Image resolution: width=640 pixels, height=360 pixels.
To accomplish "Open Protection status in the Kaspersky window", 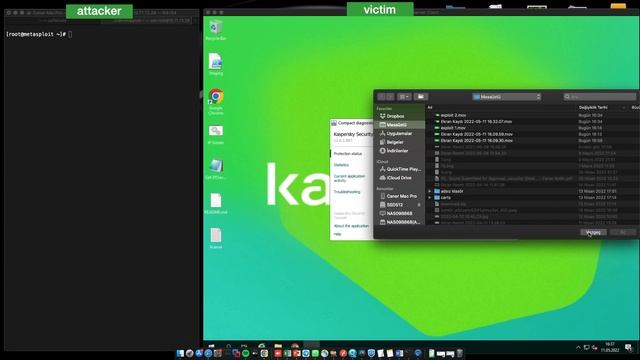I will point(348,153).
